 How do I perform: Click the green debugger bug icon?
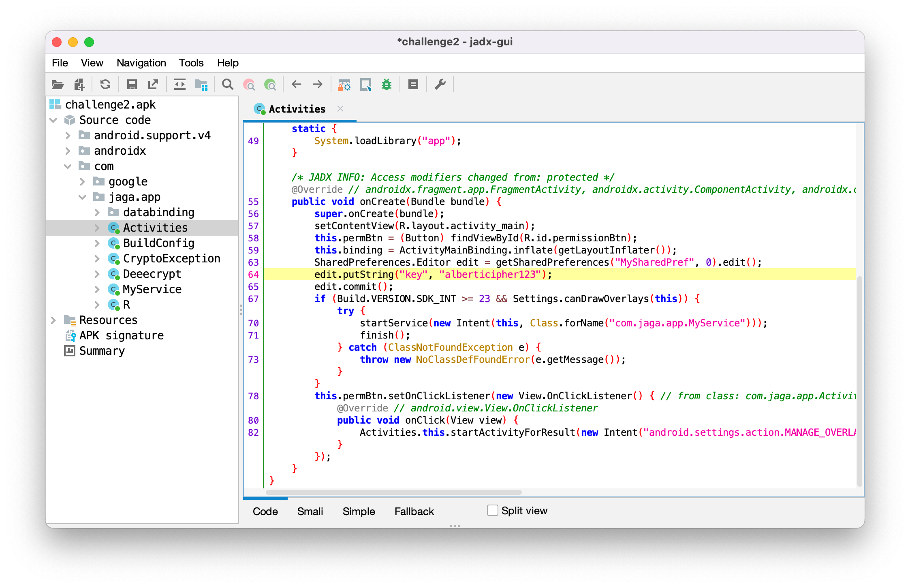pyautogui.click(x=387, y=85)
